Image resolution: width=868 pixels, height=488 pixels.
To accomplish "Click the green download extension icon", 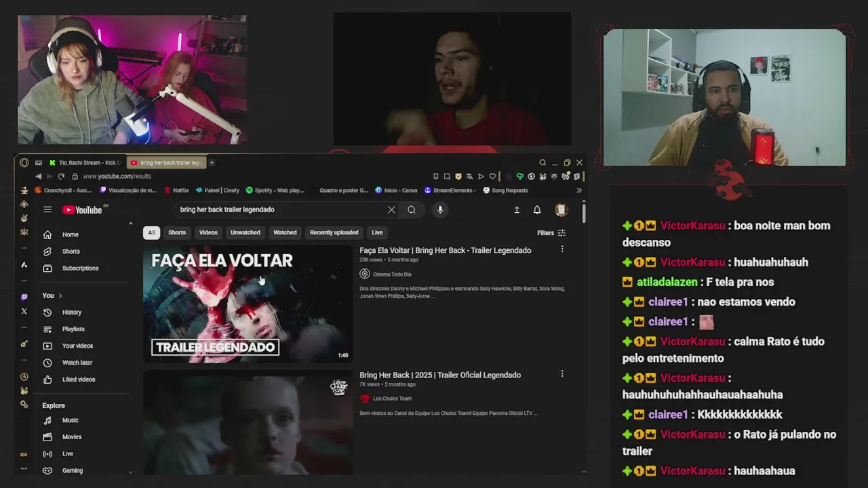I will pyautogui.click(x=520, y=176).
